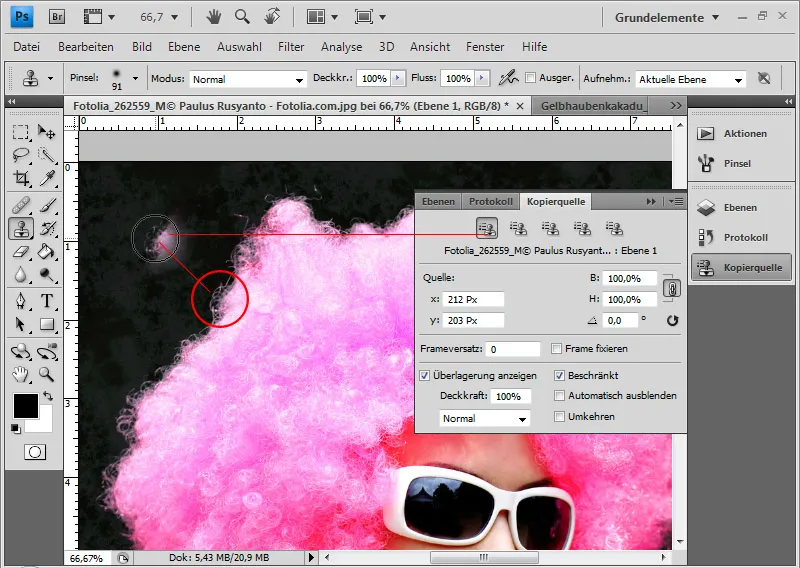This screenshot has height=568, width=800.
Task: Open the brush preset picker arrow
Action: (x=135, y=79)
